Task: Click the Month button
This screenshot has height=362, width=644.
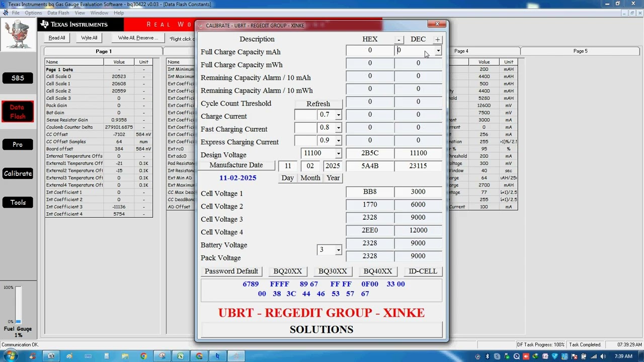Action: point(310,178)
